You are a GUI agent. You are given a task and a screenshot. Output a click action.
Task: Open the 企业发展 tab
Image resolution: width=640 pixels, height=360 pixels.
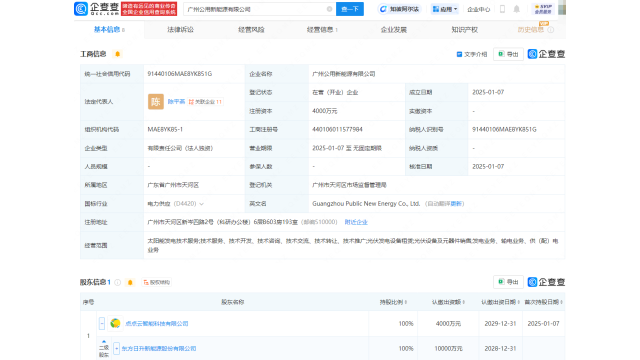(x=393, y=30)
